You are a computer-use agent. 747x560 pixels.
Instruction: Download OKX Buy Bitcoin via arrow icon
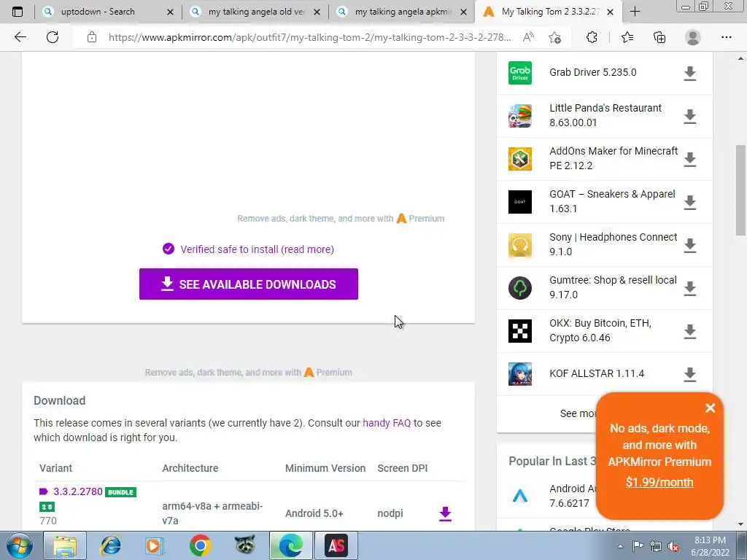point(690,331)
